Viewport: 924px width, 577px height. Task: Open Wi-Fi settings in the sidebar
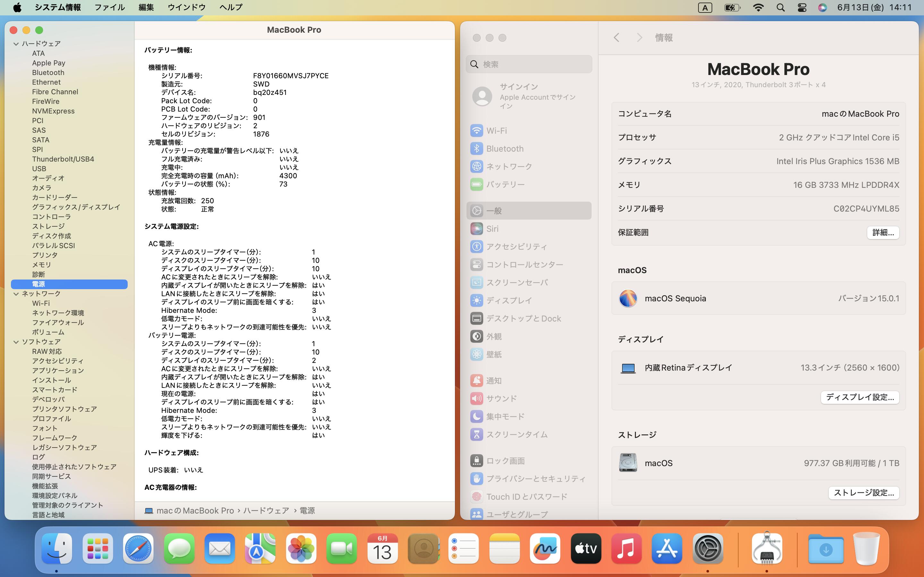496,130
